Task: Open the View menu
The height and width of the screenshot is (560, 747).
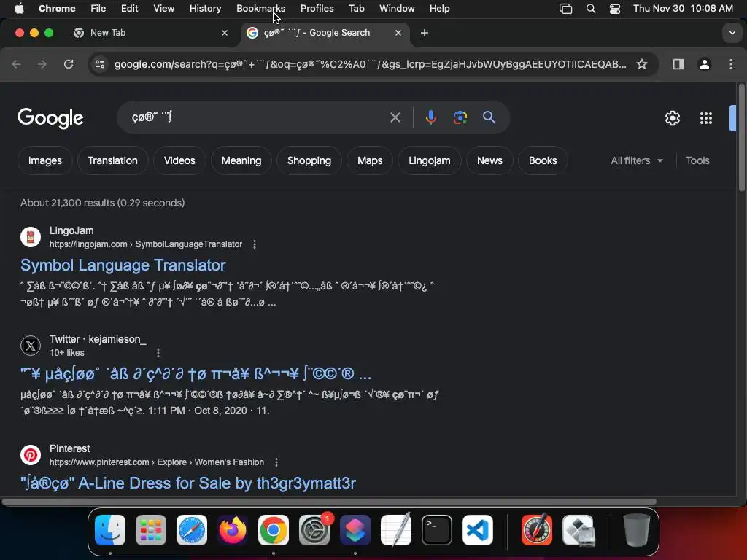Action: pyautogui.click(x=163, y=9)
